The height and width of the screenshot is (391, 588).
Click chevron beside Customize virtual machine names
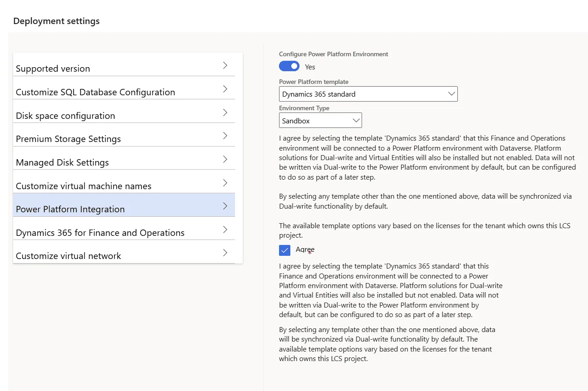click(225, 183)
